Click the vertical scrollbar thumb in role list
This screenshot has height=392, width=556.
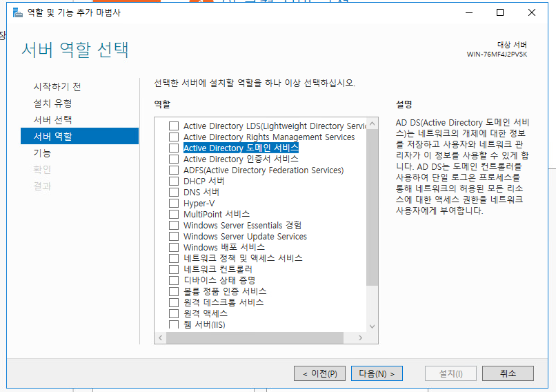372,207
